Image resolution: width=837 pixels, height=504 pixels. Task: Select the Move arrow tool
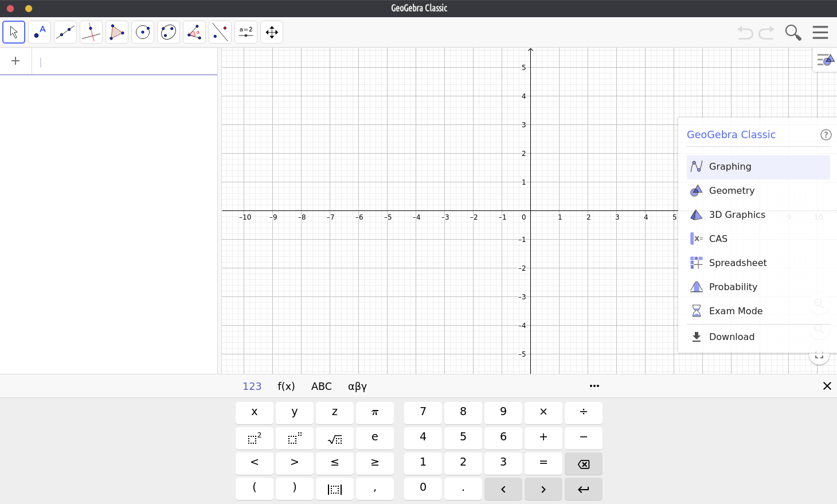point(14,32)
